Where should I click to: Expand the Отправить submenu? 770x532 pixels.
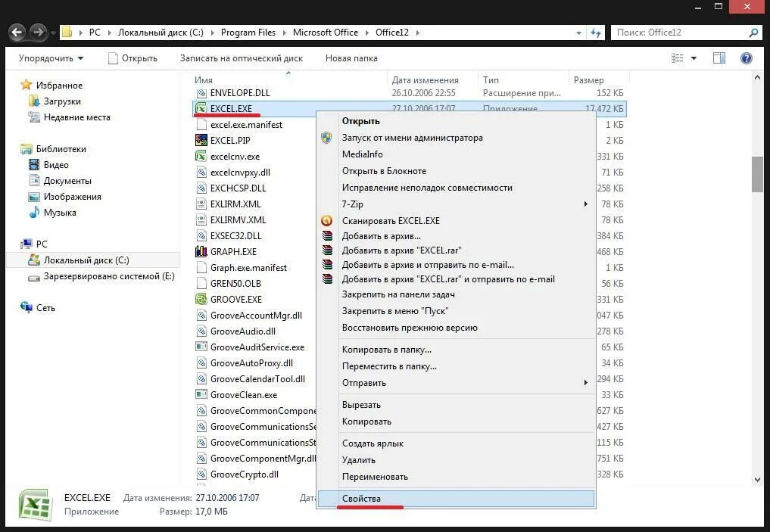(x=585, y=382)
